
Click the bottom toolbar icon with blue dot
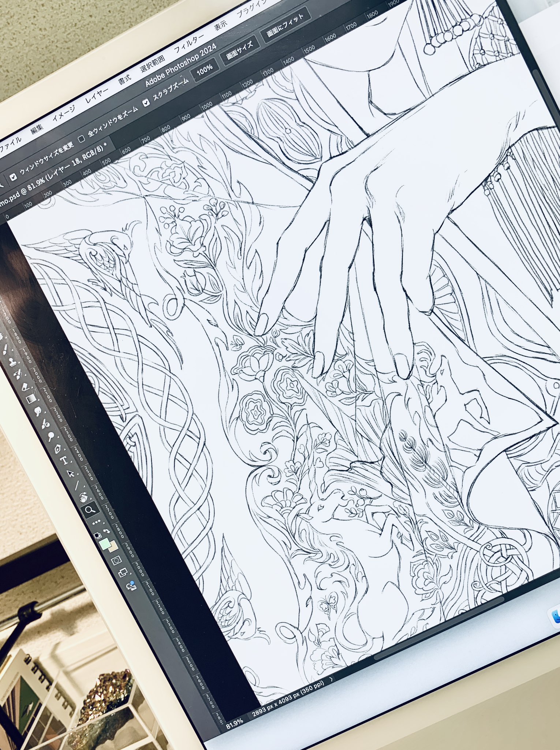click(131, 586)
